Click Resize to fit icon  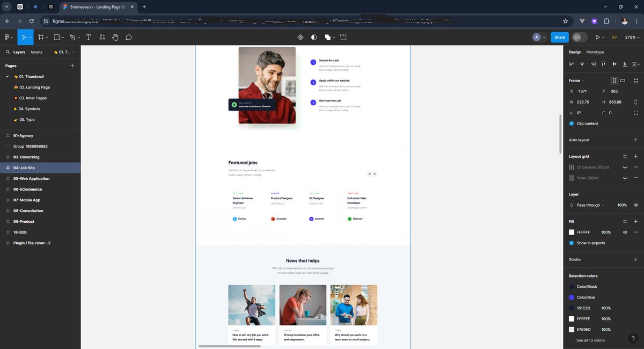coord(636,81)
